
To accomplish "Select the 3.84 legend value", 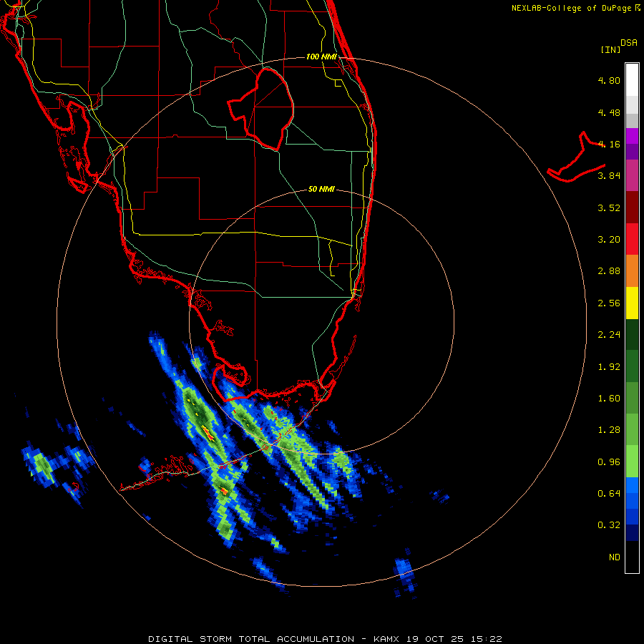I will point(609,176).
